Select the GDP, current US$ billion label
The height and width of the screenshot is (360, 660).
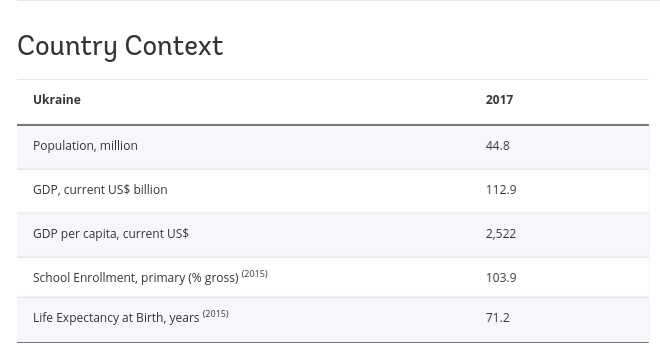coord(100,190)
